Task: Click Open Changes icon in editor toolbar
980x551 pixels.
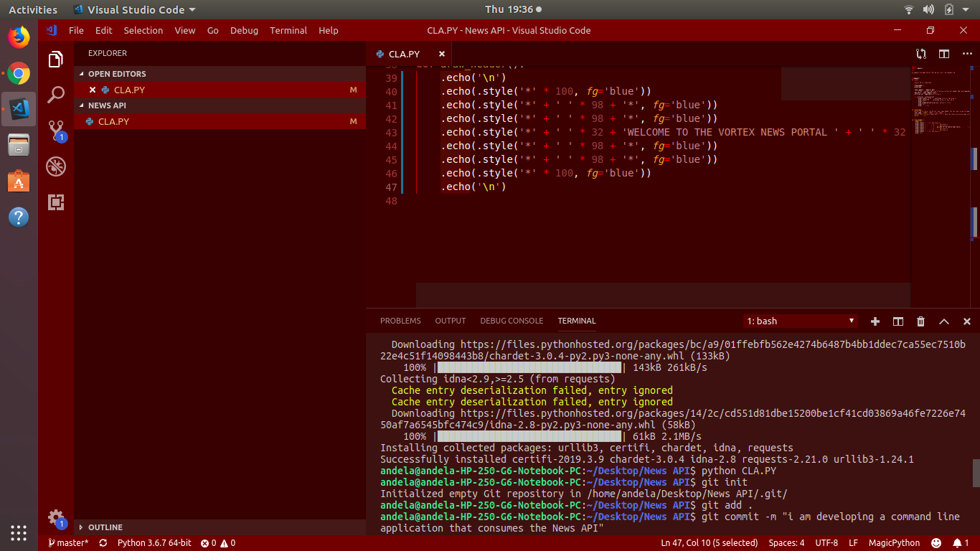Action: pyautogui.click(x=921, y=54)
